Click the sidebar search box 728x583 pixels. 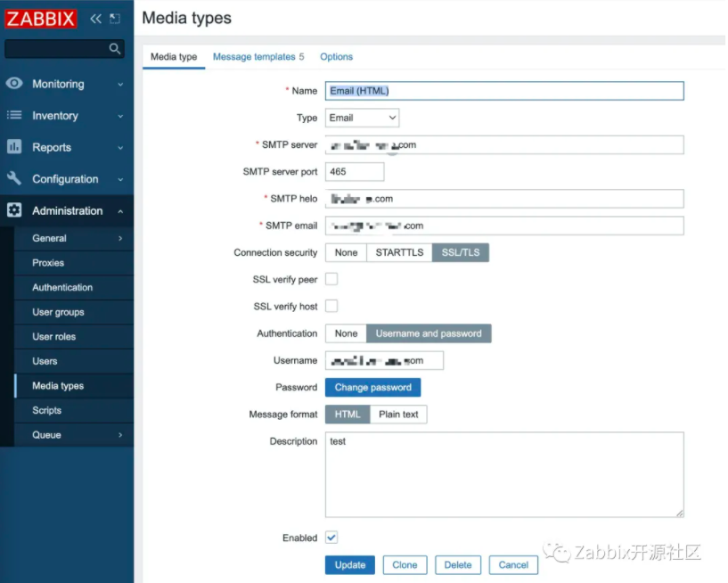pos(64,49)
